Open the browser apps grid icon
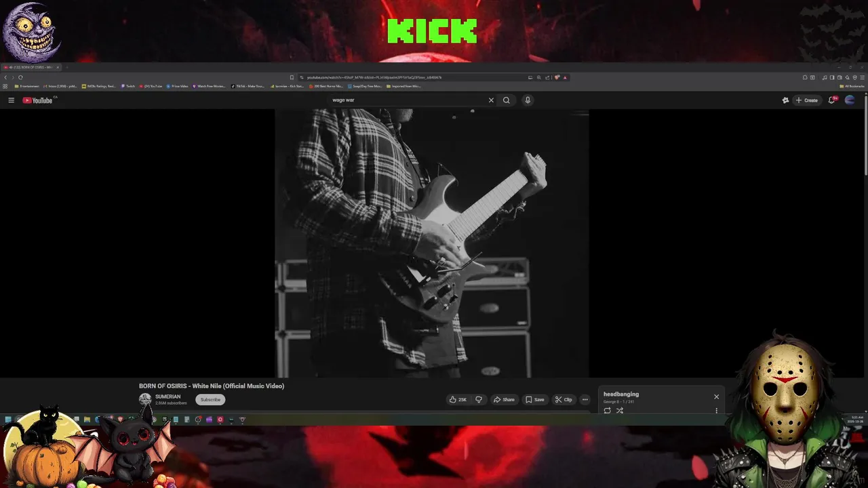The height and width of the screenshot is (488, 868). 5,86
